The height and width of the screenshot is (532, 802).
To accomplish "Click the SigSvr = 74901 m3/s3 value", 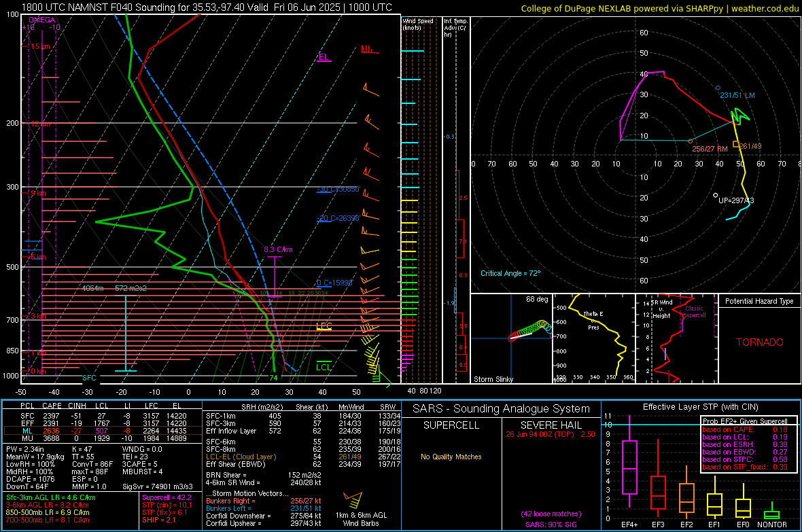I will (158, 486).
